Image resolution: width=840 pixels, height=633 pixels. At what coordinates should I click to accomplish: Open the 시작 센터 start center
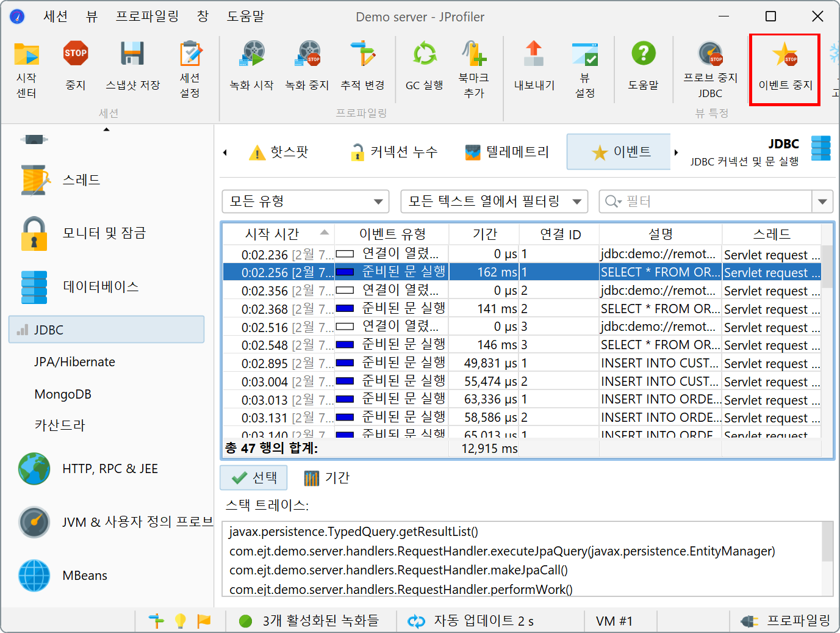(x=26, y=70)
